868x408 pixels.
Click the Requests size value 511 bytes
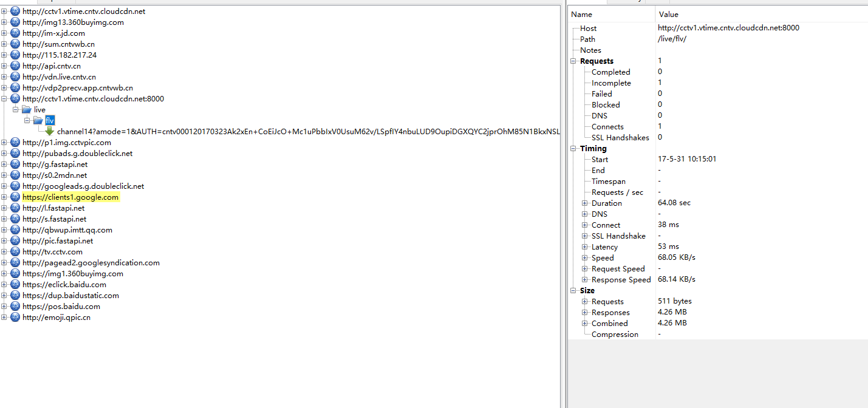(675, 301)
